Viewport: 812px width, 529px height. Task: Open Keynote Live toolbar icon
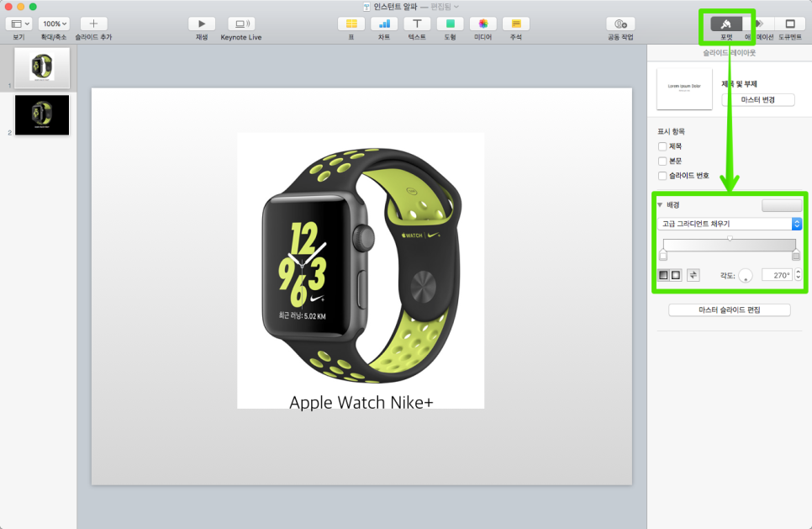(x=240, y=24)
